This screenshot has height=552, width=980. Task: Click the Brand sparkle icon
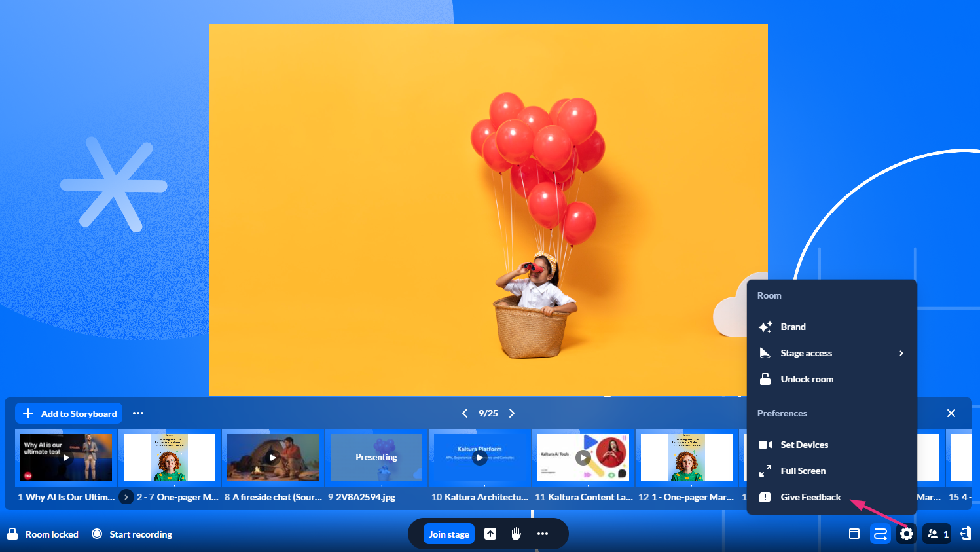pyautogui.click(x=765, y=327)
